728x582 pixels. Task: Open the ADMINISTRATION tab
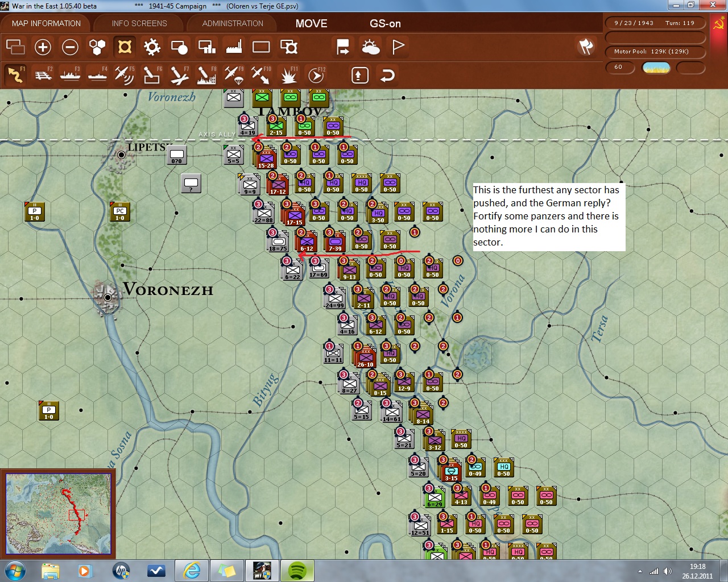pos(233,23)
